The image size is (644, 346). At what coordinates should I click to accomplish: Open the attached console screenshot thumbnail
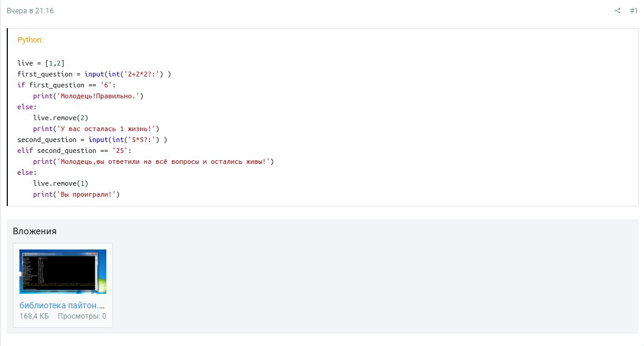click(63, 271)
